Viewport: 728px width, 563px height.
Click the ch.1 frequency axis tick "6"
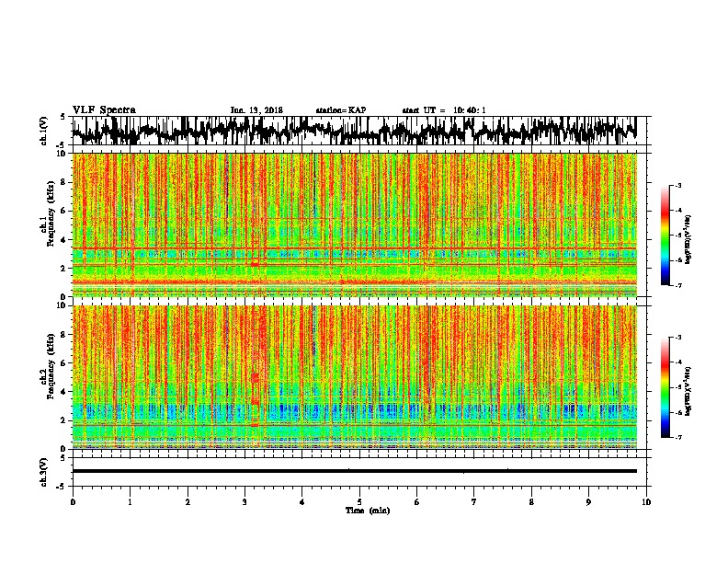64,211
